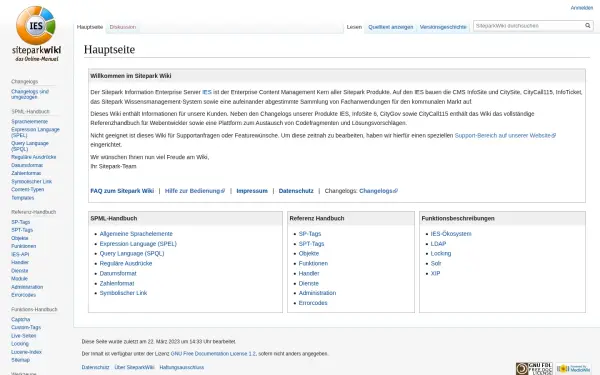Open the Anmelden login link
This screenshot has height=375, width=600.
[582, 8]
